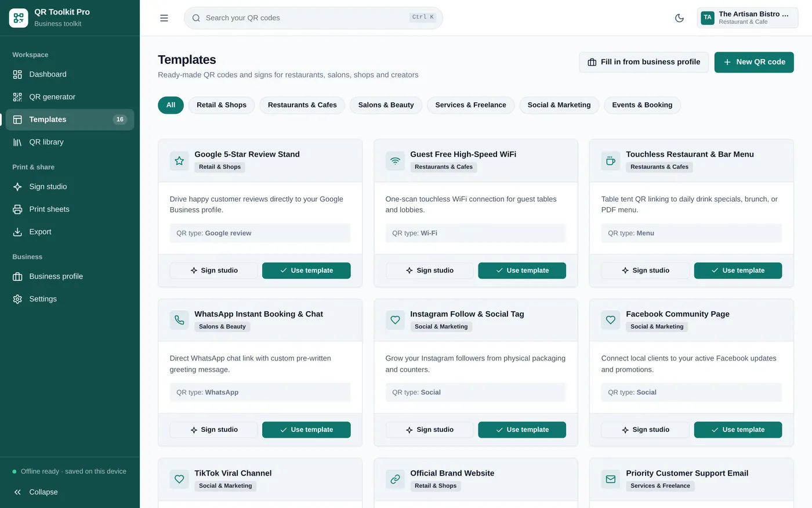Switch to dark mode with moon icon
This screenshot has height=508, width=812.
click(679, 18)
